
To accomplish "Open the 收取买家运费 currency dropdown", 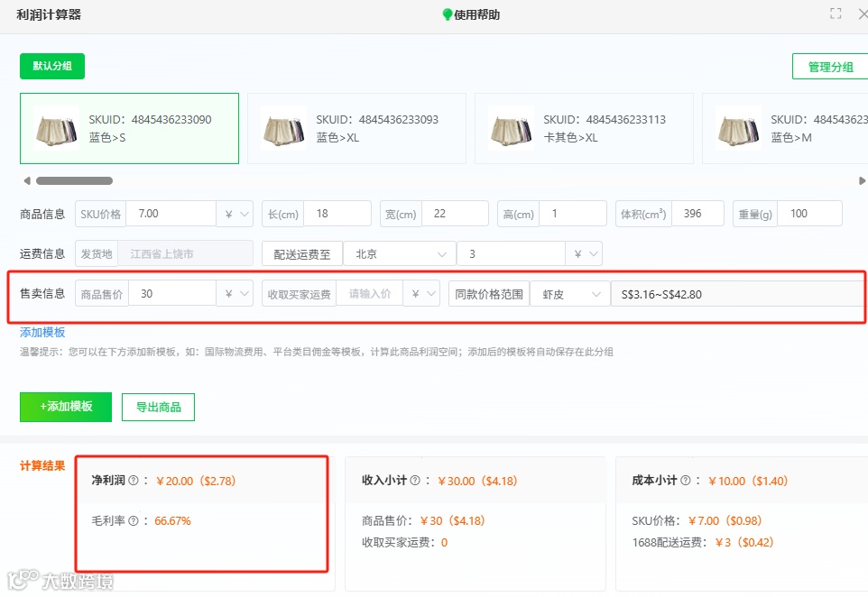I will (x=421, y=294).
